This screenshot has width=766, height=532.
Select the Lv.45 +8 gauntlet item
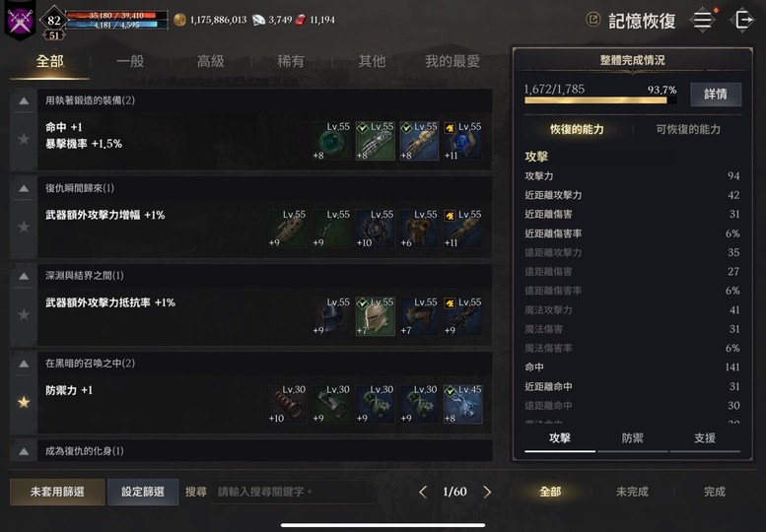tap(463, 404)
